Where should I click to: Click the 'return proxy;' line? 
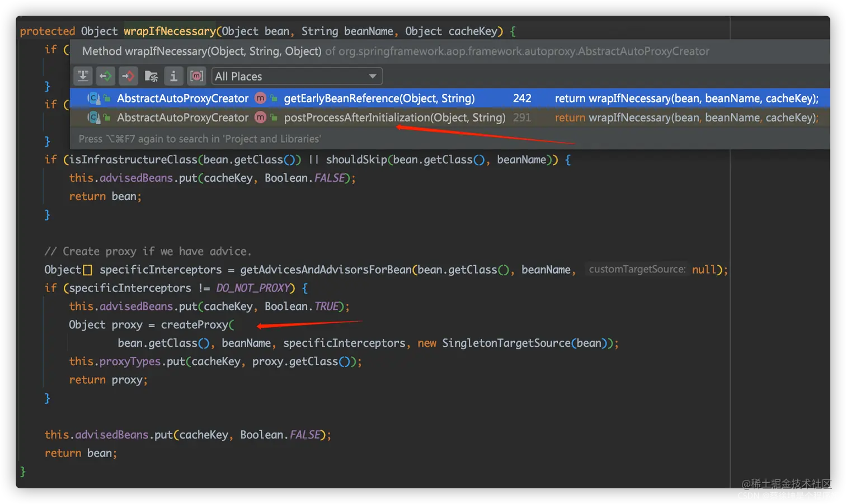tap(108, 380)
